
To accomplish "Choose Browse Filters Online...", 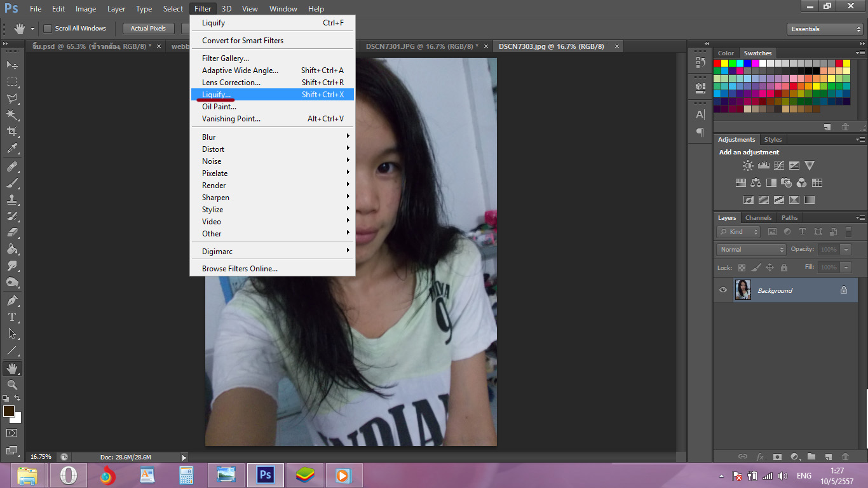I will [x=272, y=269].
